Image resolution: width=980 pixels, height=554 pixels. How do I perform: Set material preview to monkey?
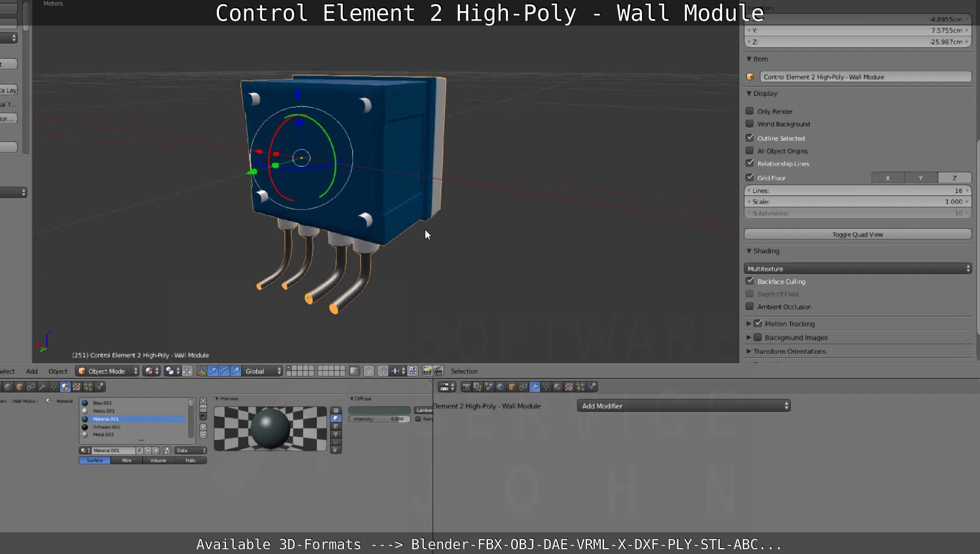click(x=335, y=434)
